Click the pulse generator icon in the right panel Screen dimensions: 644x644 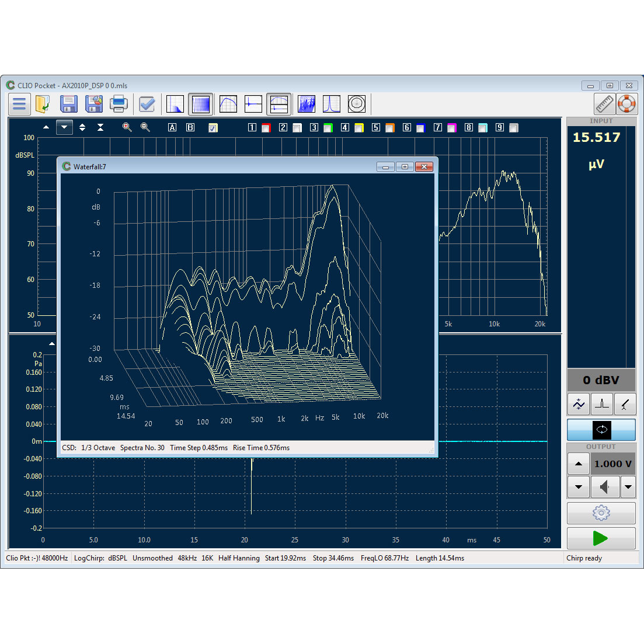click(602, 404)
